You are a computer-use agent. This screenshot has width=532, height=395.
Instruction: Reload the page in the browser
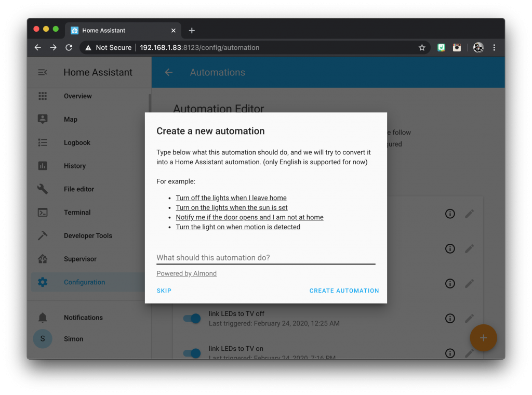[69, 47]
